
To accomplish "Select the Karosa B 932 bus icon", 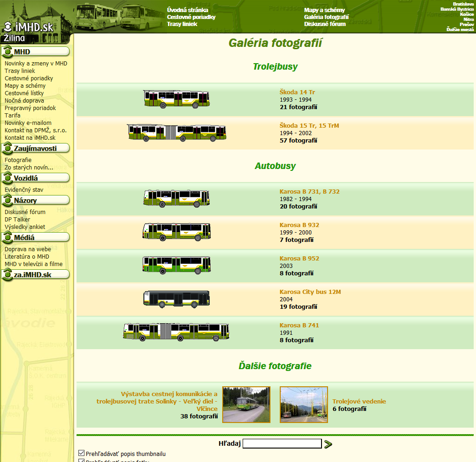I will click(176, 232).
